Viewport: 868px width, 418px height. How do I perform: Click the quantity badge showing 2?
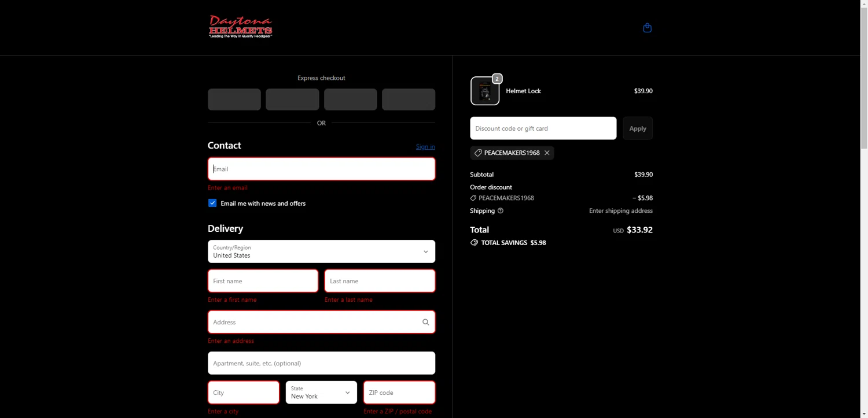tap(497, 79)
